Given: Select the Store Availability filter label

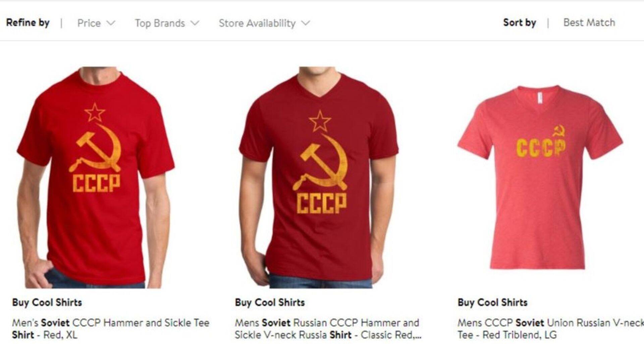Looking at the screenshot, I should coord(257,23).
